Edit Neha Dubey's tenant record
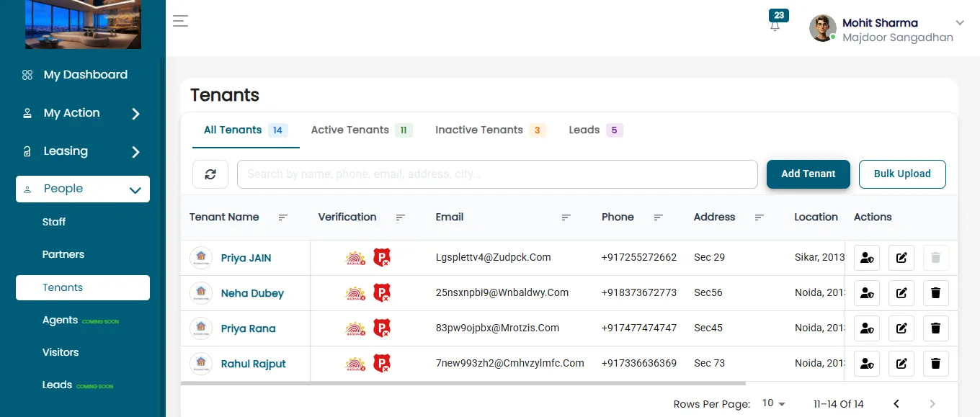Viewport: 980px width, 417px height. [901, 293]
